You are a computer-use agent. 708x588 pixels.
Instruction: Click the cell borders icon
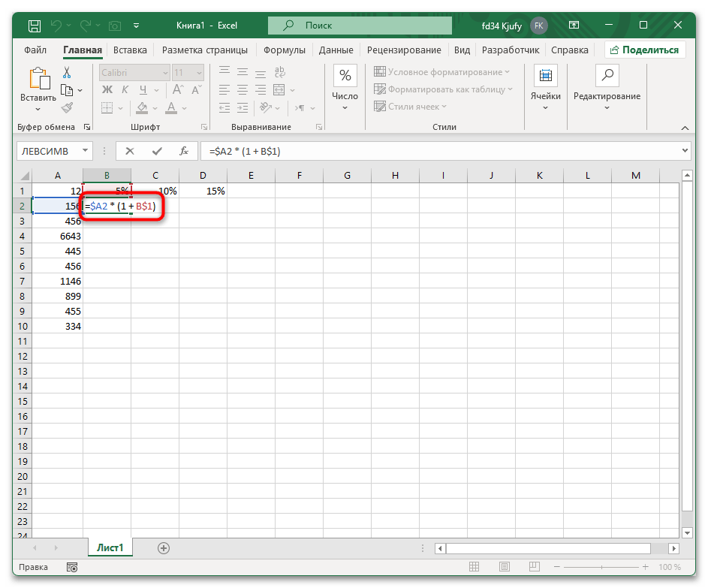(x=107, y=108)
